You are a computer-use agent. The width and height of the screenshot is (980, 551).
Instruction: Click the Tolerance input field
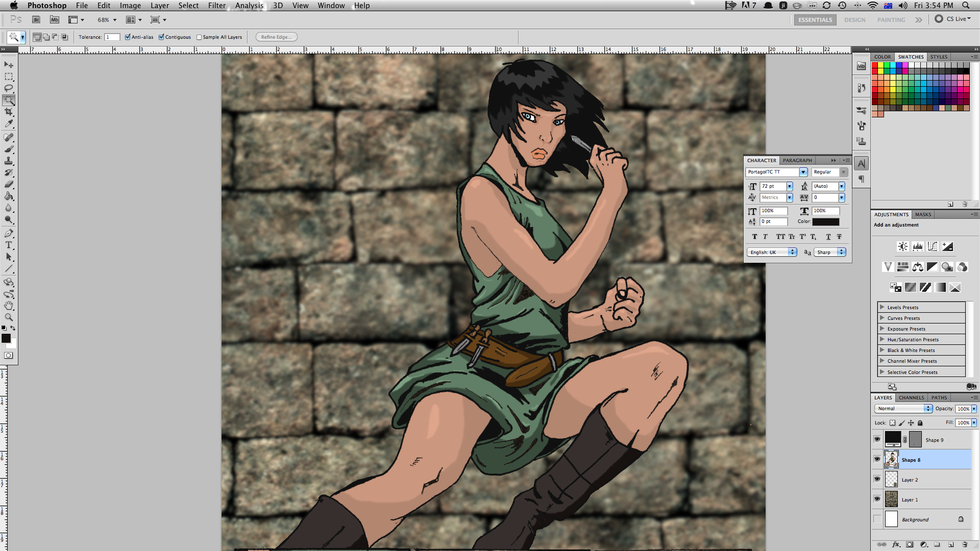pyautogui.click(x=112, y=37)
